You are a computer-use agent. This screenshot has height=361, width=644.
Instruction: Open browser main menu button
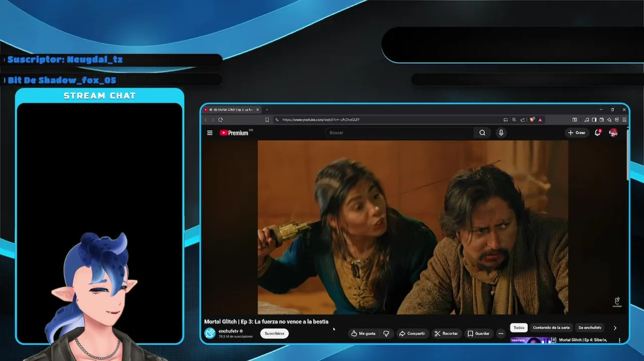(x=624, y=120)
